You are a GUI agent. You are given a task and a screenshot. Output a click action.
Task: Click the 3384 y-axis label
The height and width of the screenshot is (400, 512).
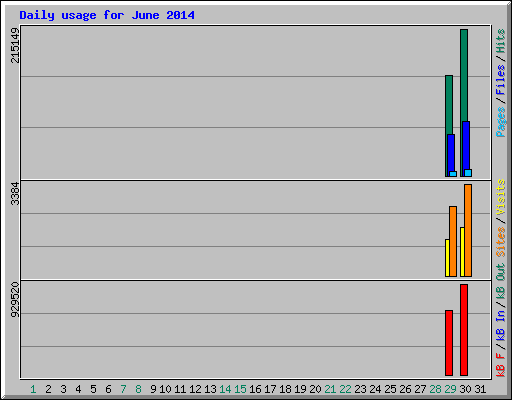[15, 193]
